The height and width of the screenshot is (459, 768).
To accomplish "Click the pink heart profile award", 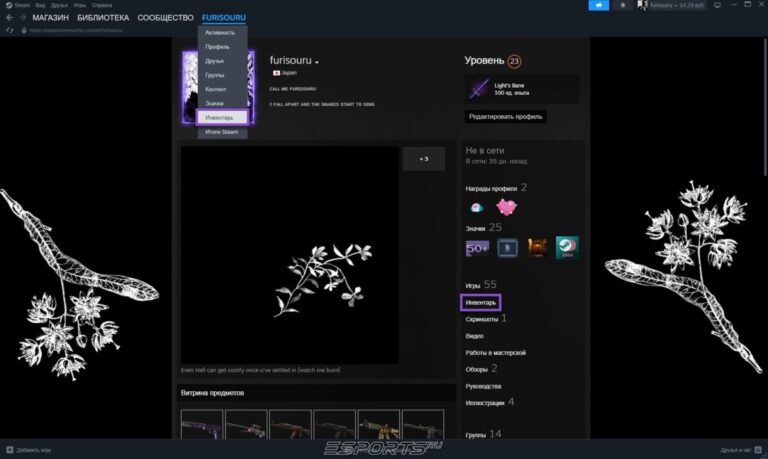I will [507, 207].
